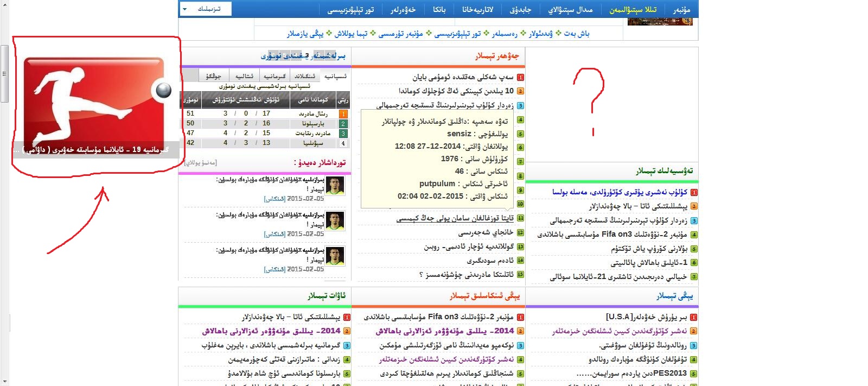
Task: Click the number 2 badge under تەۋسىيەلىك تېمىلار
Action: pos(694,206)
